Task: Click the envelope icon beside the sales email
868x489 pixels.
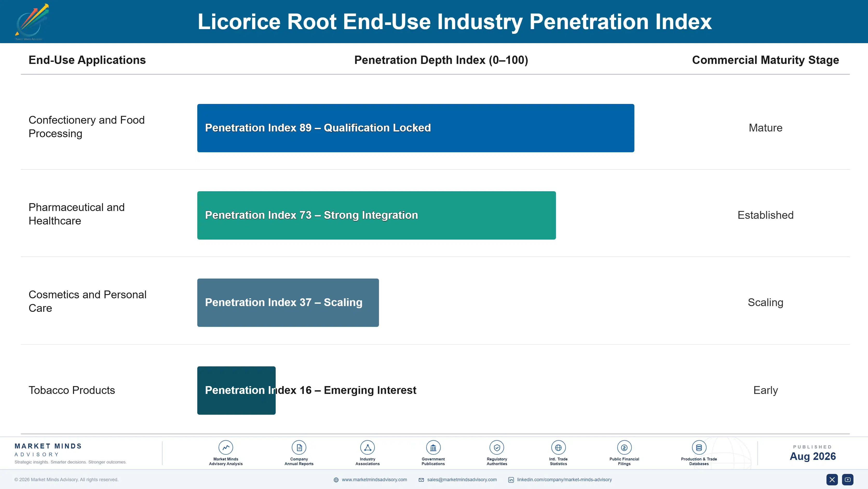Action: pos(421,480)
